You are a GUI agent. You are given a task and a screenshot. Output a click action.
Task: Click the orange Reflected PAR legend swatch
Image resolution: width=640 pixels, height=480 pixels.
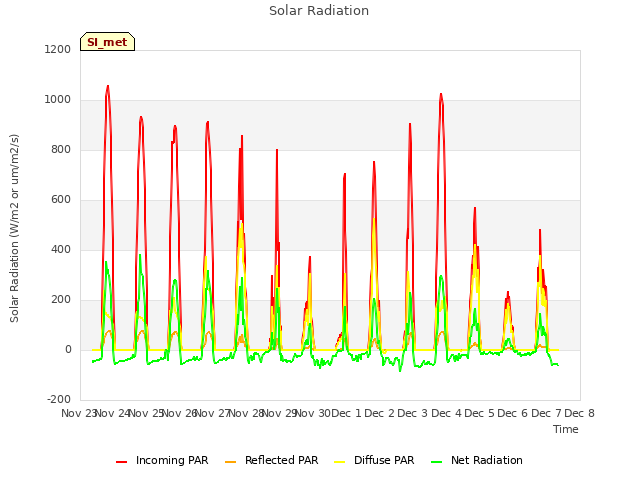click(x=231, y=462)
